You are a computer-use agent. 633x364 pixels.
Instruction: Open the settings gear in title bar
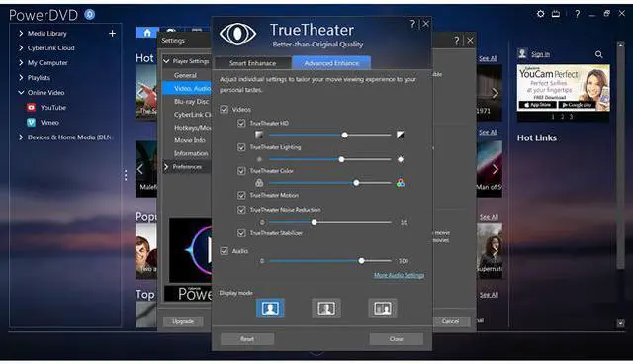click(540, 14)
